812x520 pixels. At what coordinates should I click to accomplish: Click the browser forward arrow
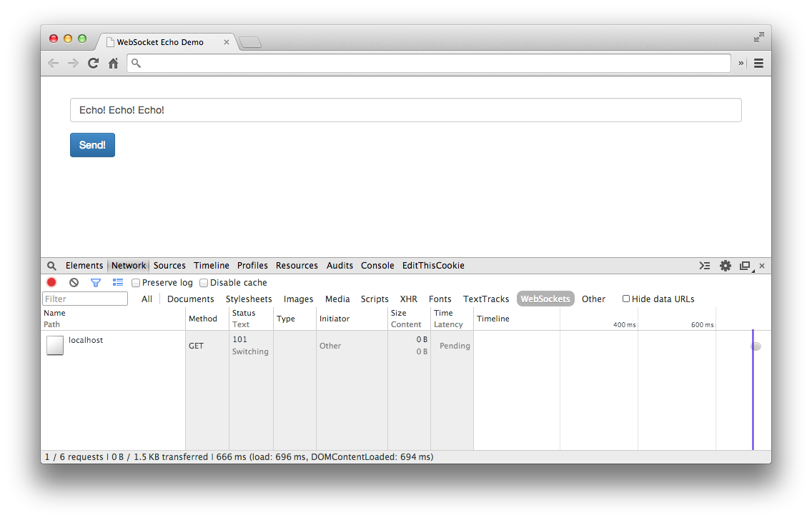click(x=73, y=63)
